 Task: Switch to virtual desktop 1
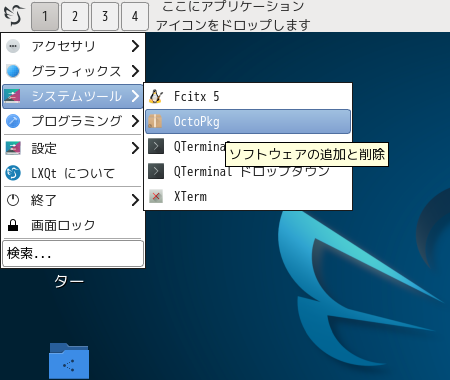point(45,16)
